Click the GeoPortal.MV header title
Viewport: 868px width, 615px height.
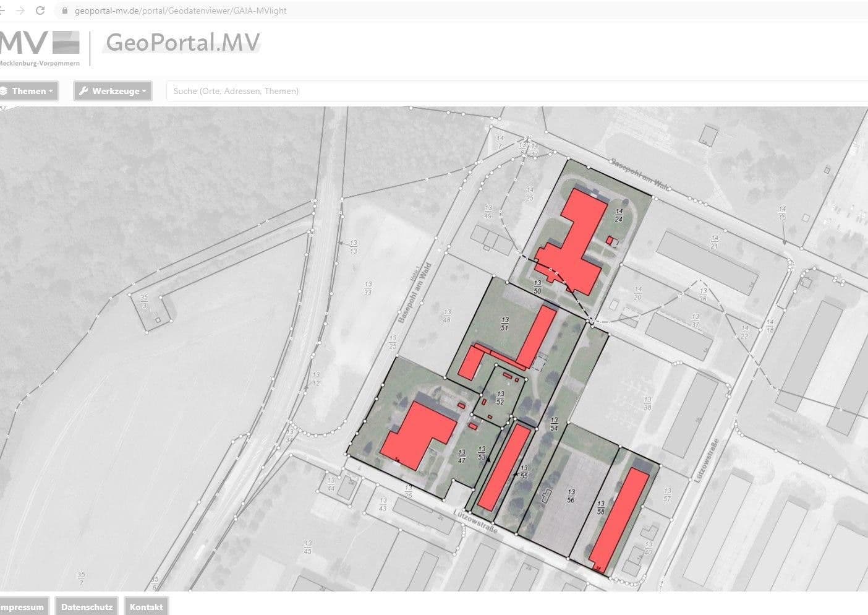tap(181, 43)
